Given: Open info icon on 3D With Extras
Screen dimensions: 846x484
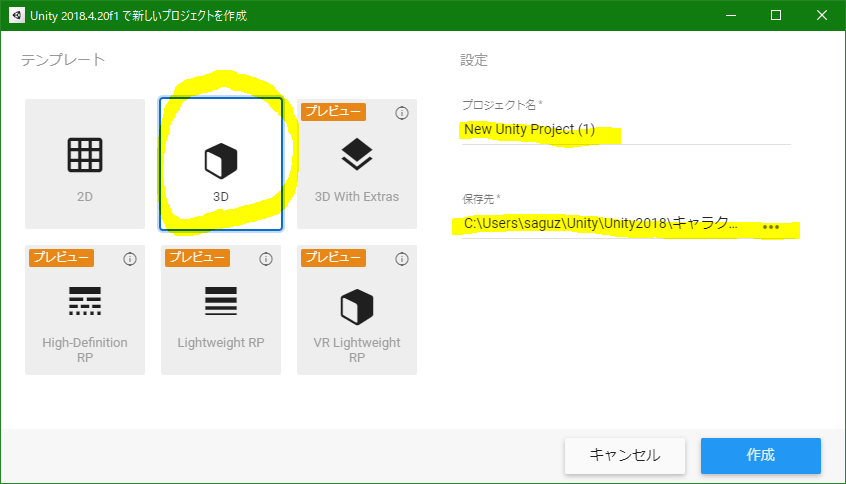Looking at the screenshot, I should (401, 113).
